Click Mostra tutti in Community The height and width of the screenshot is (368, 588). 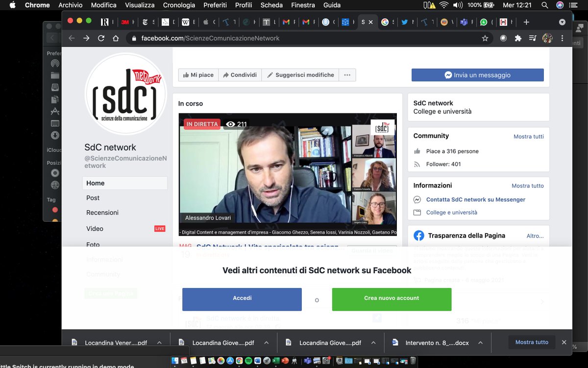pos(528,136)
